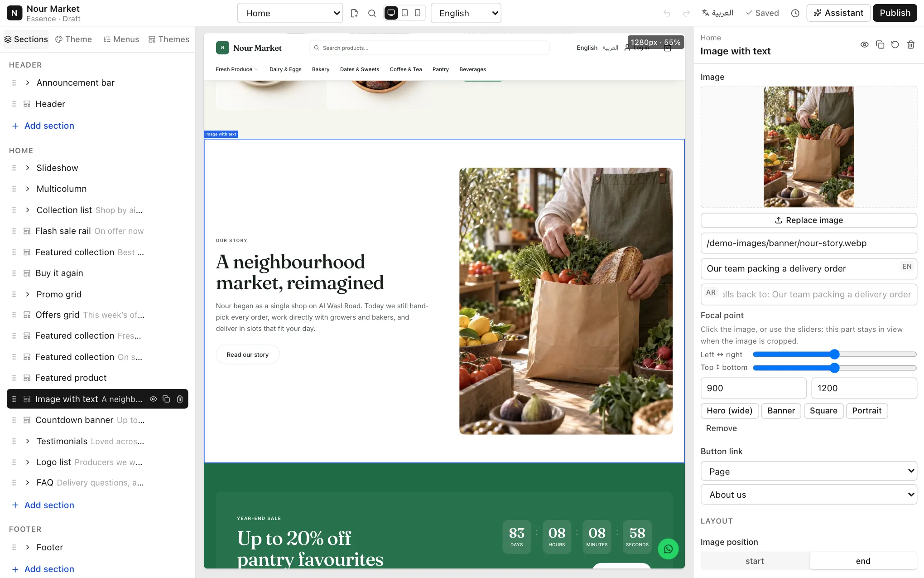924x578 pixels.
Task: Click the new page icon beside Home dropdown
Action: [x=354, y=13]
